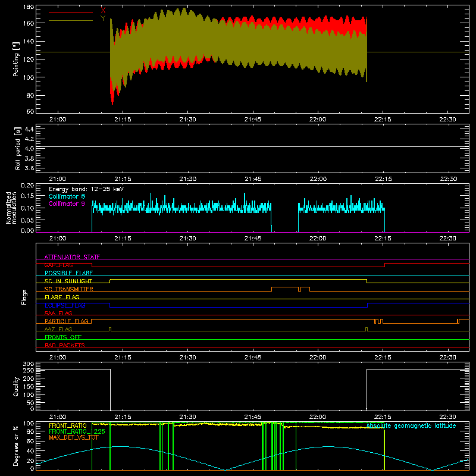The height and width of the screenshot is (476, 476).
Task: Click the green FRONT_RATIO_1225 legend entry
Action: pyautogui.click(x=77, y=431)
